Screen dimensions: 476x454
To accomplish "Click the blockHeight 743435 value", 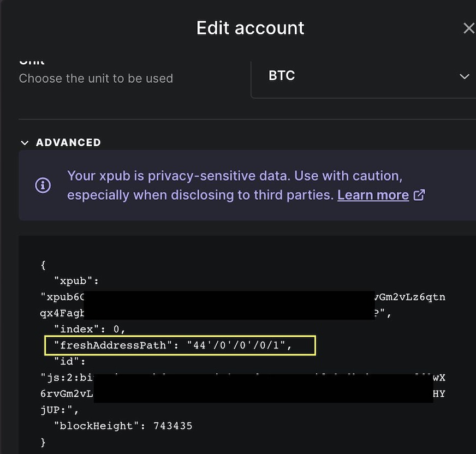I will click(x=172, y=426).
